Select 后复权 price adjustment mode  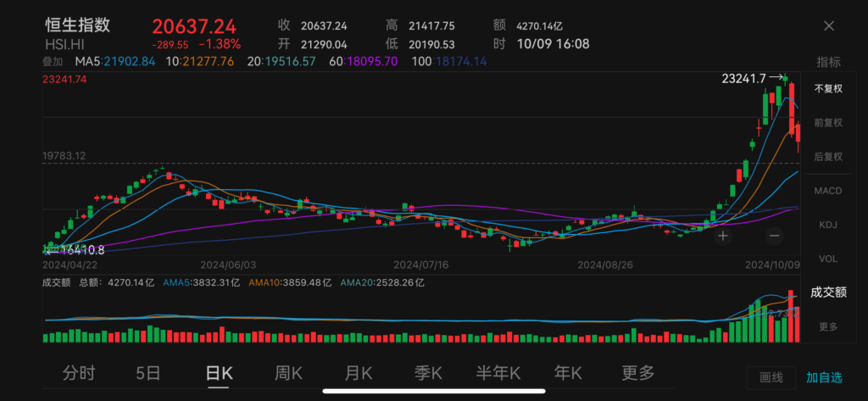(x=828, y=157)
